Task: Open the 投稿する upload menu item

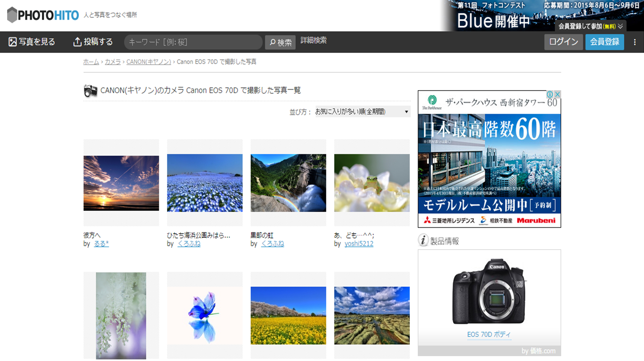Action: tap(93, 42)
